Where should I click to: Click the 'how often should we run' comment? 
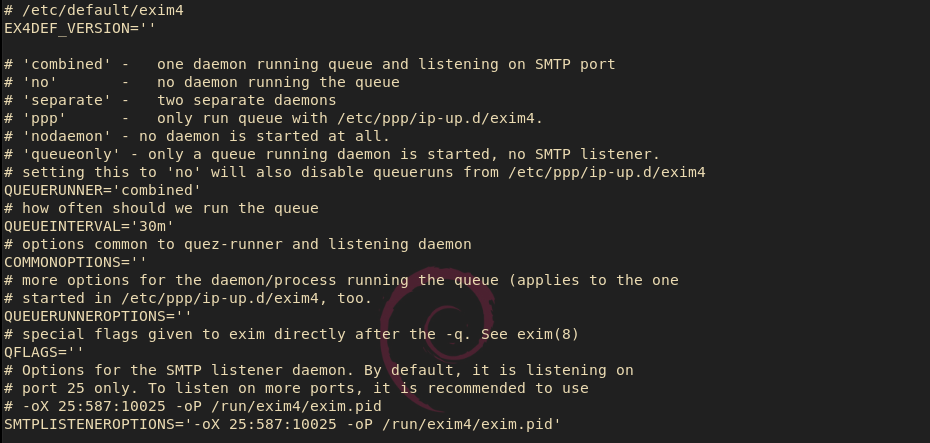coord(161,208)
